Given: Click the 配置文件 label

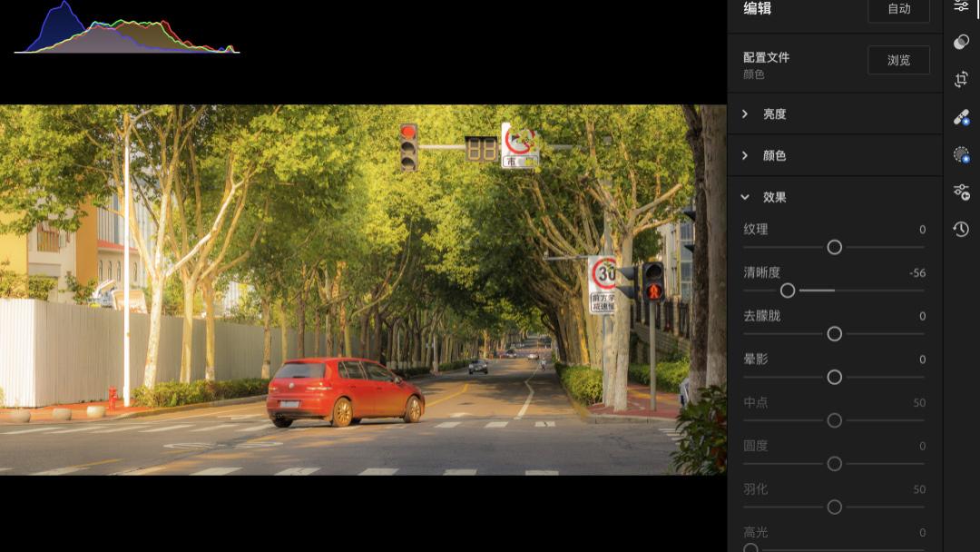Looking at the screenshot, I should [766, 57].
